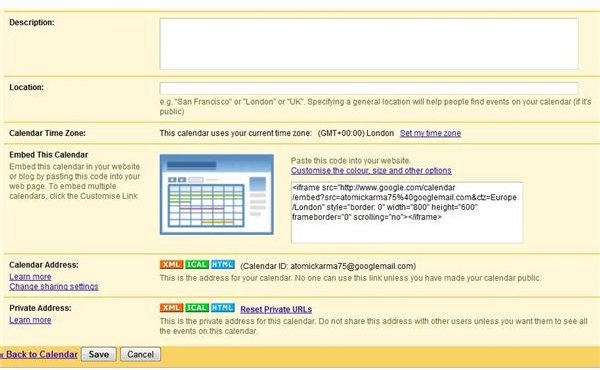The image size is (600, 370).
Task: Click the ICAL icon for Calendar Address
Action: coord(197,265)
